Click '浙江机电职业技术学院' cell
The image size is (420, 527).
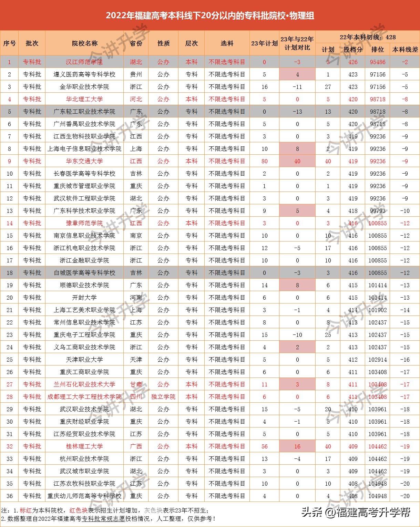[x=84, y=248]
